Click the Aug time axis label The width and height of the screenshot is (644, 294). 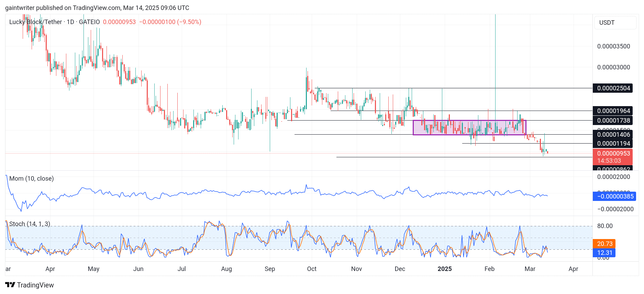point(226,269)
